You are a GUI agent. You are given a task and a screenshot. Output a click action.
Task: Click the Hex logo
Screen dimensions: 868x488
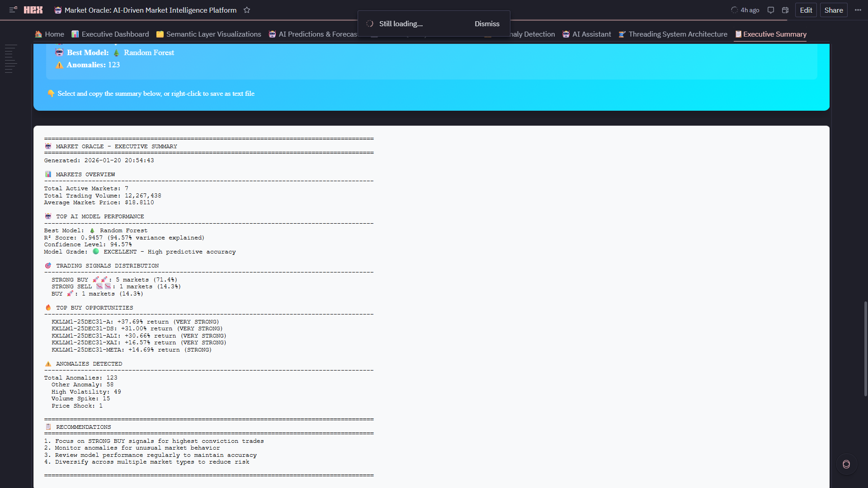click(x=33, y=10)
